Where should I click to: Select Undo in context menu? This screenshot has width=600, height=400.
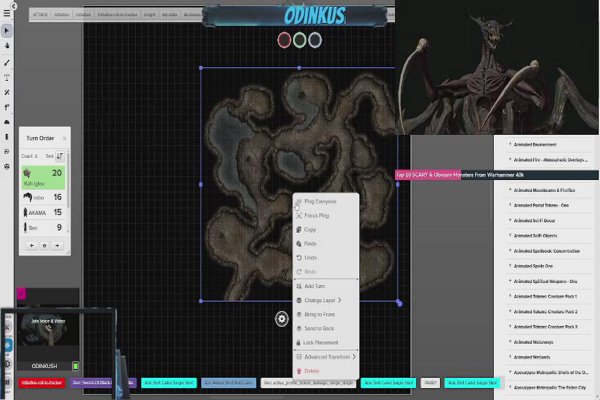click(326, 258)
